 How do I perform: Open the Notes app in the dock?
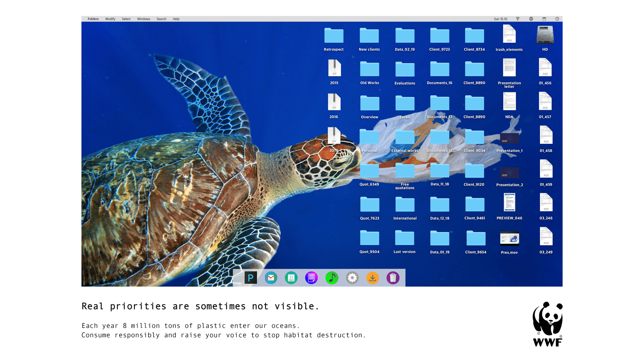pos(311,278)
